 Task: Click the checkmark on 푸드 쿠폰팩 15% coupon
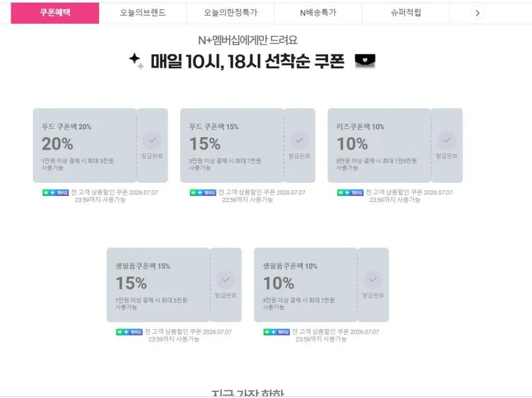tap(299, 140)
